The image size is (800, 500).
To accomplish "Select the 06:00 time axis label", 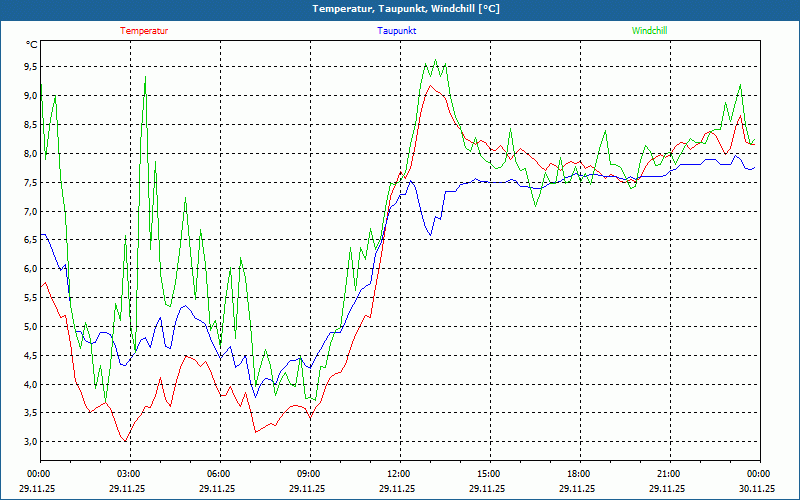I will (x=218, y=474).
